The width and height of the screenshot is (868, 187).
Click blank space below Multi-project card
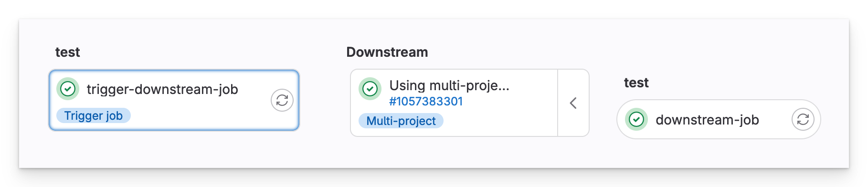[470, 153]
